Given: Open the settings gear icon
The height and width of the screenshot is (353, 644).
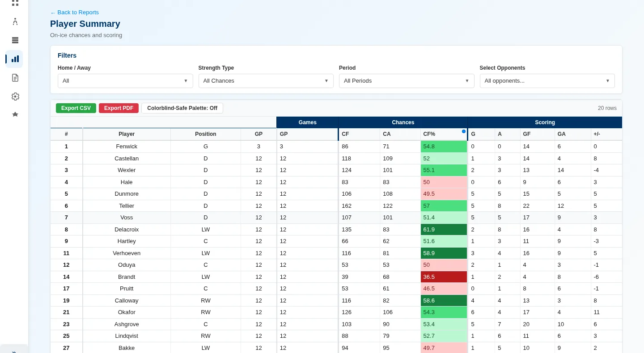Looking at the screenshot, I should click(x=15, y=97).
